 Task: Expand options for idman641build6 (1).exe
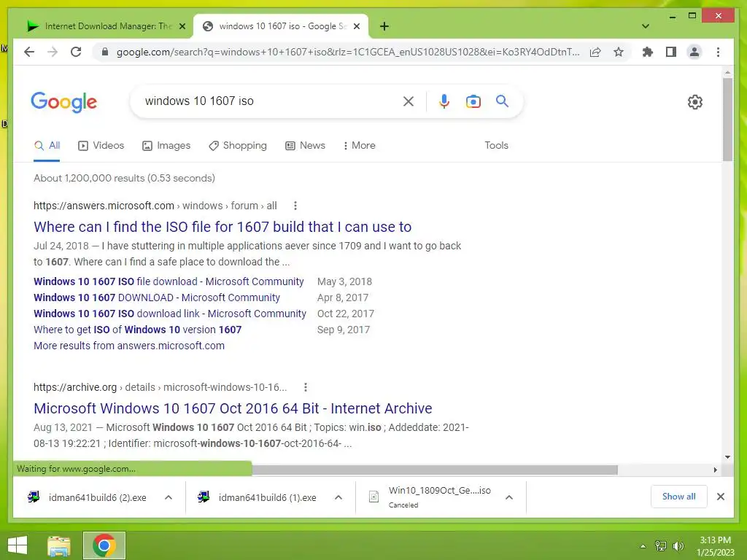[338, 497]
